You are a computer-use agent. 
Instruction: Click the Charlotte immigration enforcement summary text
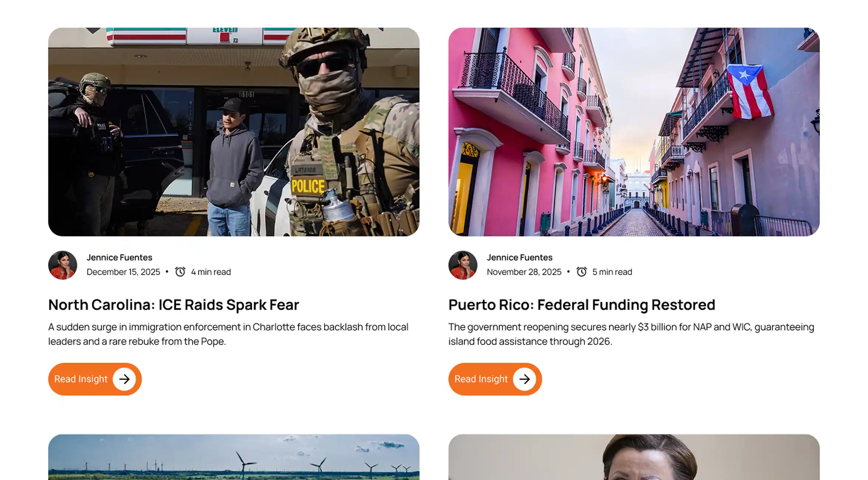(x=228, y=334)
